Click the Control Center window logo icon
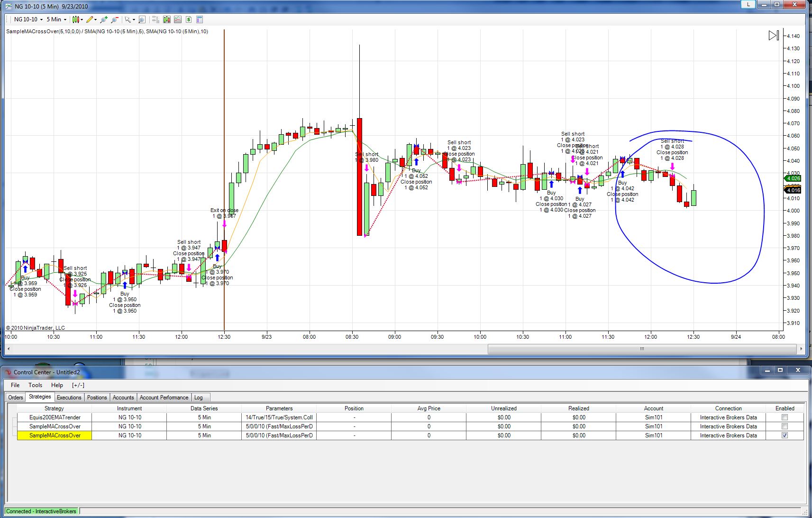Image resolution: width=812 pixels, height=518 pixels. point(8,372)
